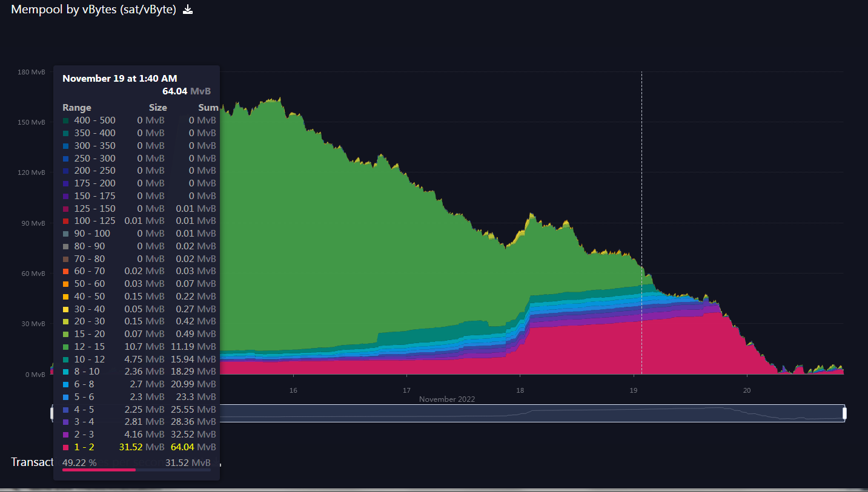The height and width of the screenshot is (492, 868).
Task: Click the orange swatch for the 50 - 60 range
Action: 65,284
